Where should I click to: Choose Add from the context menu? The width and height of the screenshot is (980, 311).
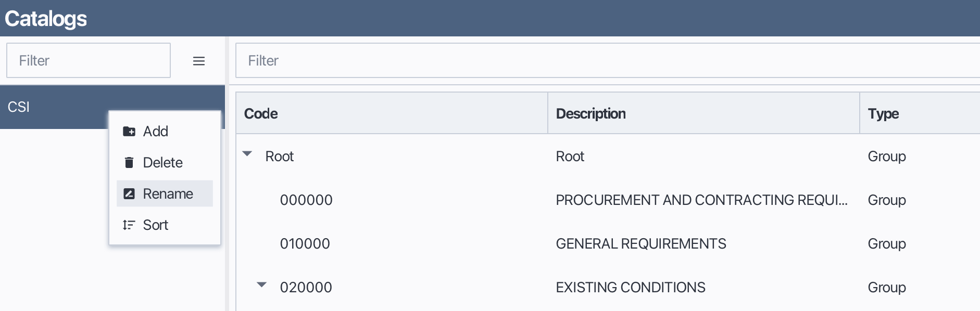click(156, 132)
